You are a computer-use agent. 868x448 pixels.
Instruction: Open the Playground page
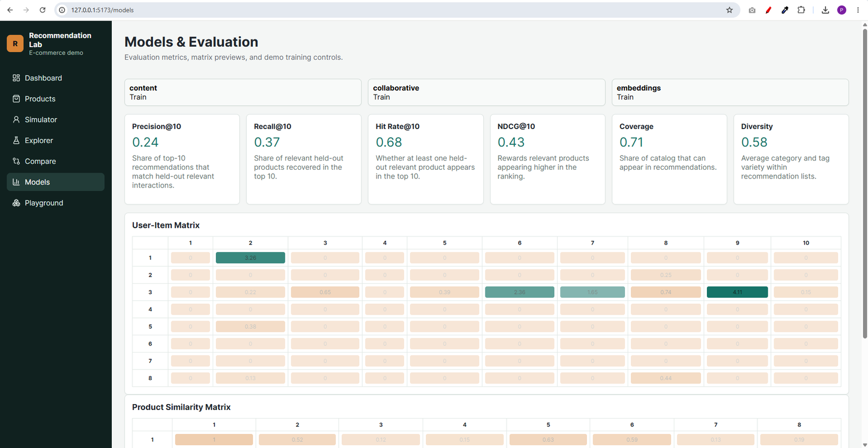[55, 203]
